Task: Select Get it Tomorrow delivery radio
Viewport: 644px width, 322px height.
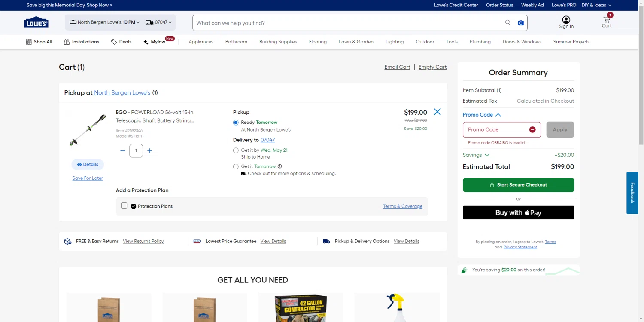Action: click(x=236, y=166)
